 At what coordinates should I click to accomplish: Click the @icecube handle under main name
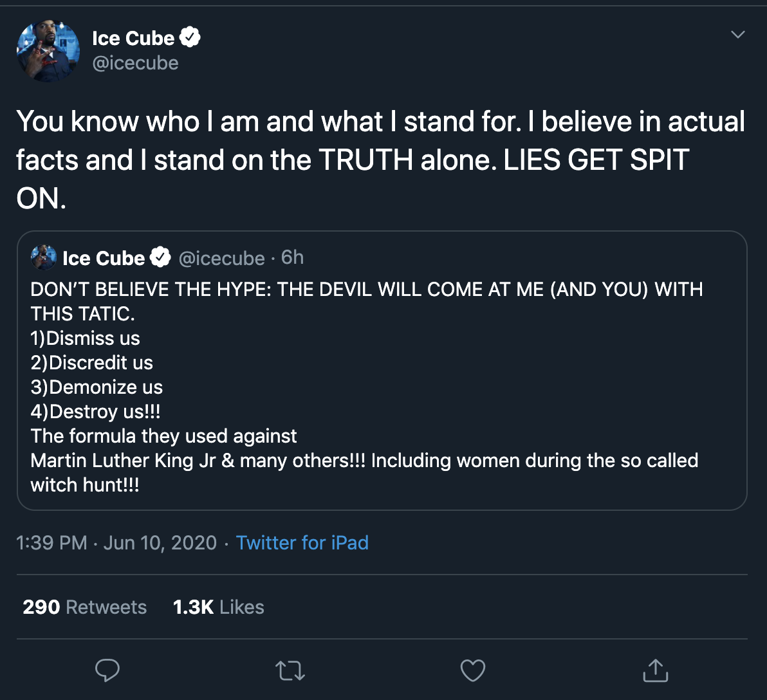click(x=136, y=63)
